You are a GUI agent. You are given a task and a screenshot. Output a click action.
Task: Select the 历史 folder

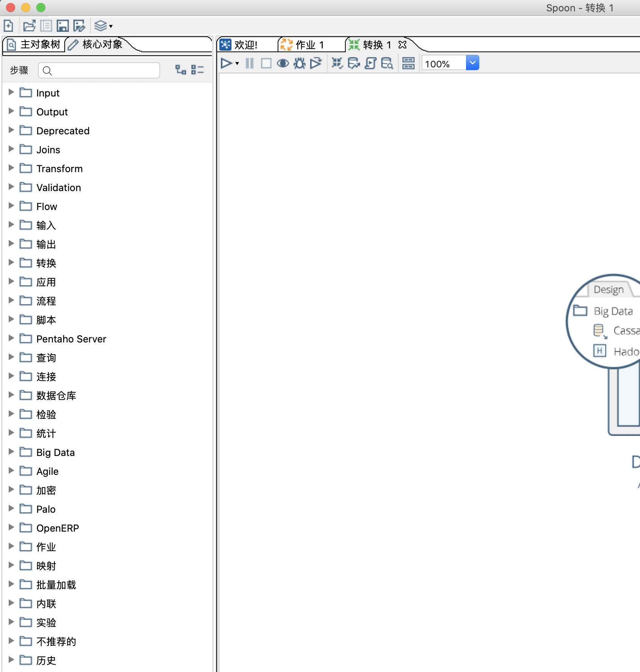[x=46, y=661]
